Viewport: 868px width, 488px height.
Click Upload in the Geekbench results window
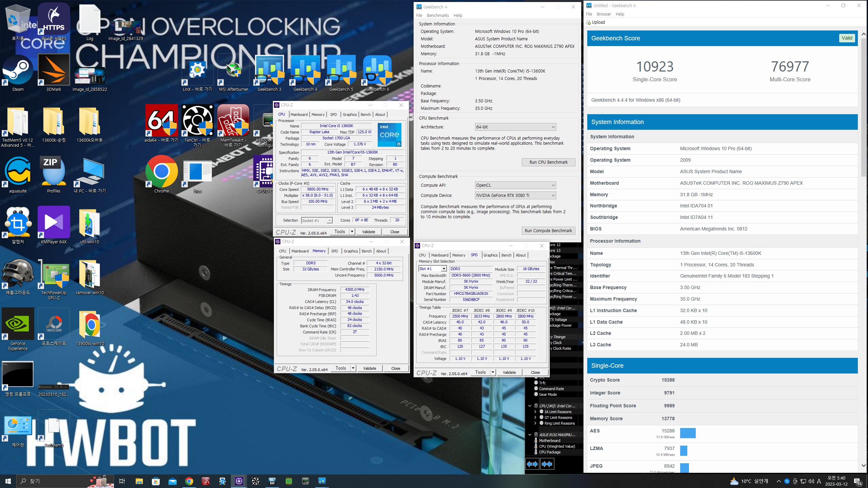(x=596, y=22)
